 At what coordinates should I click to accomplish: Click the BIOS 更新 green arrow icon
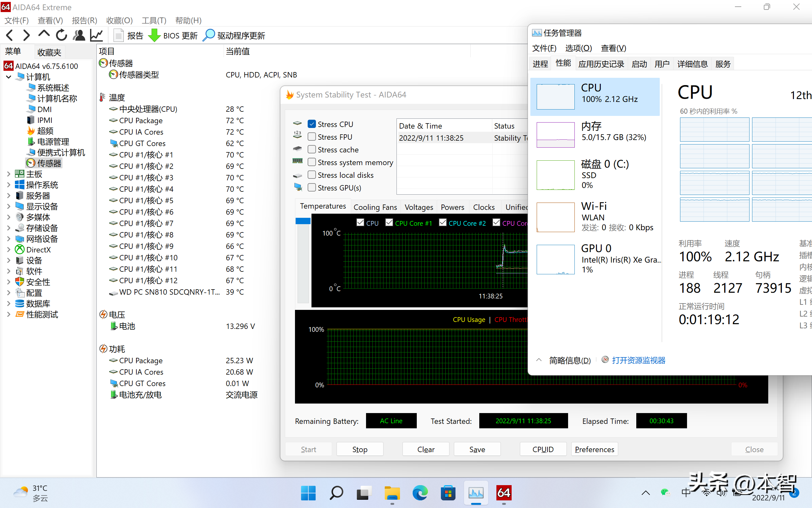coord(154,35)
